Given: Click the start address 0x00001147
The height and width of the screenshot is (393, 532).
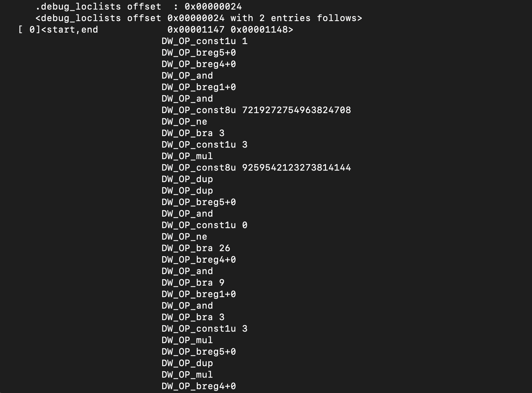Looking at the screenshot, I should tap(196, 30).
